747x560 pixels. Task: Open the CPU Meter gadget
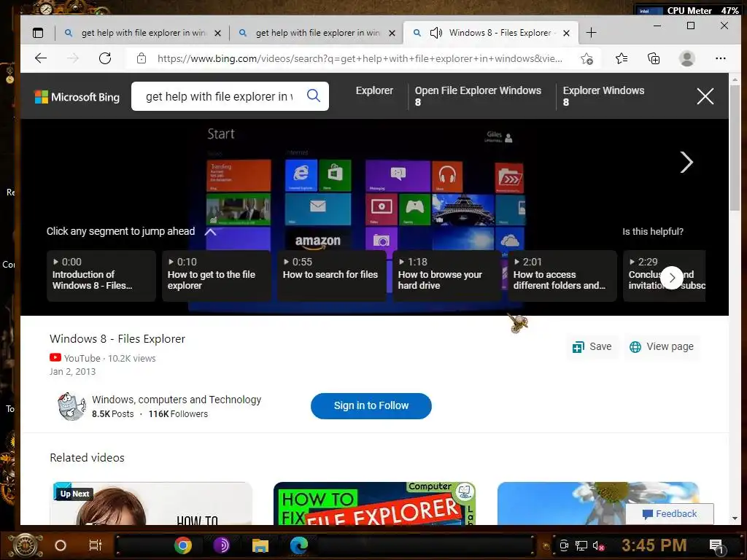689,10
